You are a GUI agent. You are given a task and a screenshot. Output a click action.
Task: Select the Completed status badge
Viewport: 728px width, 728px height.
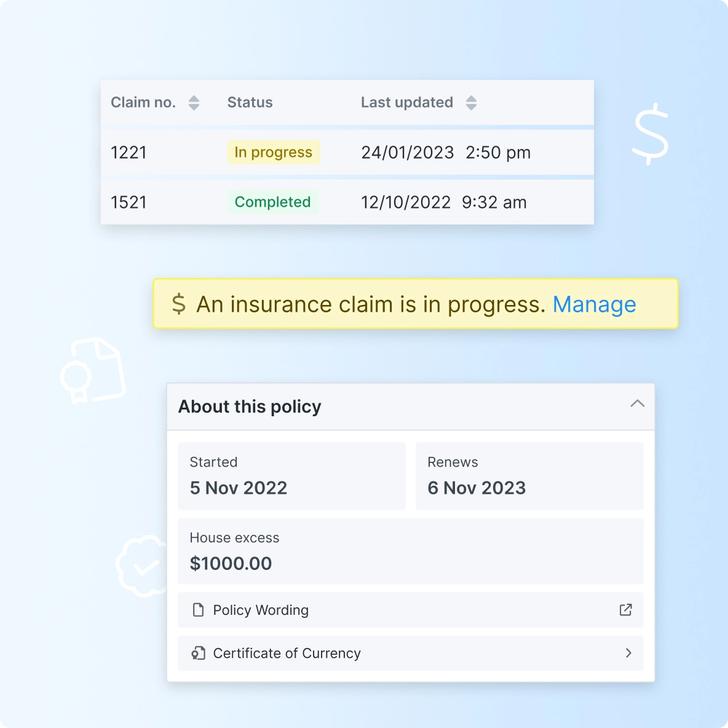tap(272, 202)
